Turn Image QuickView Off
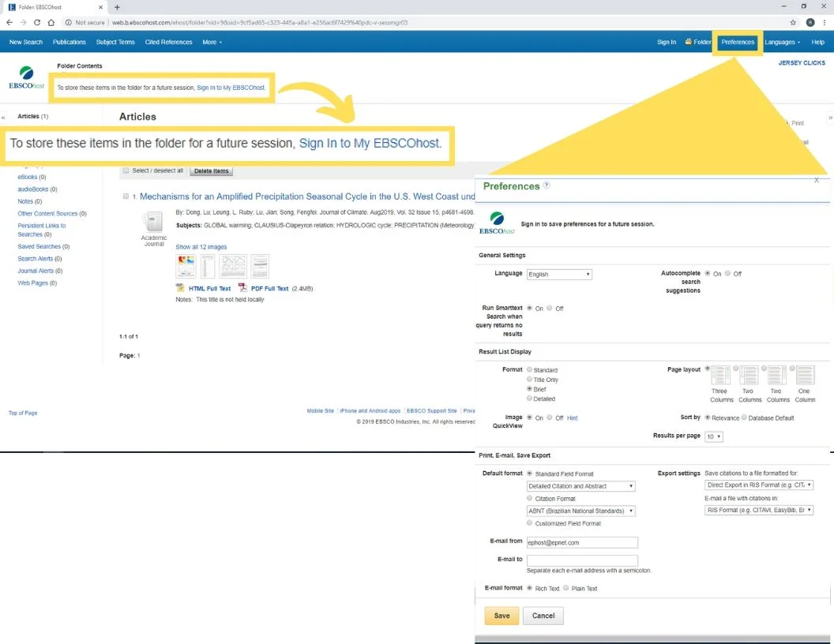Viewport: 834px width, 644px height. pos(550,417)
